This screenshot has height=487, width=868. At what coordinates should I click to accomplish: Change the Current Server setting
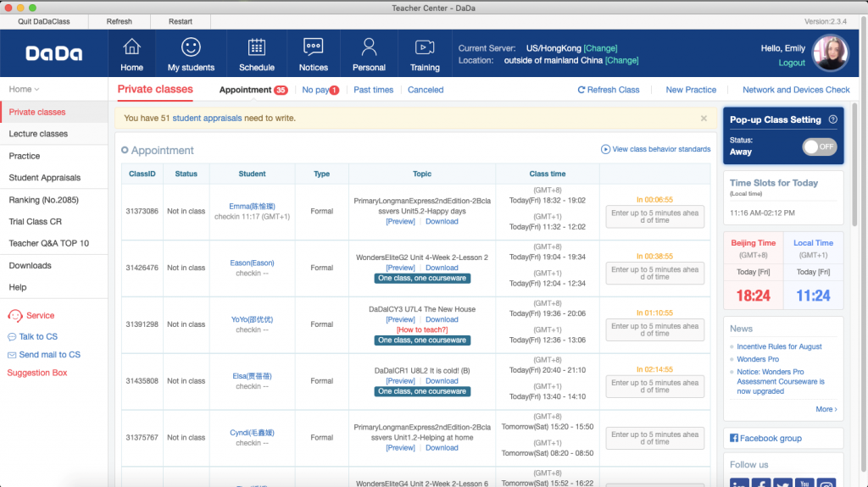pyautogui.click(x=600, y=48)
